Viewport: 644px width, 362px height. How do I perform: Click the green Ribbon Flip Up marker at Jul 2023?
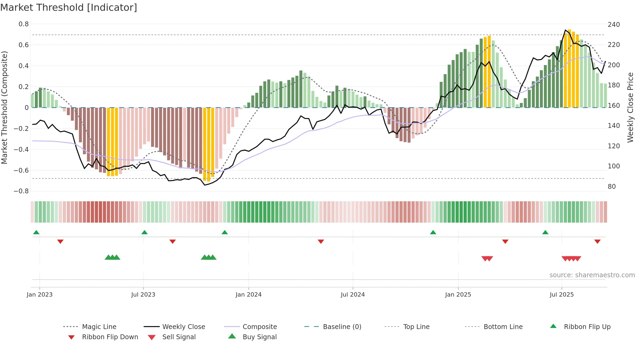tap(144, 232)
